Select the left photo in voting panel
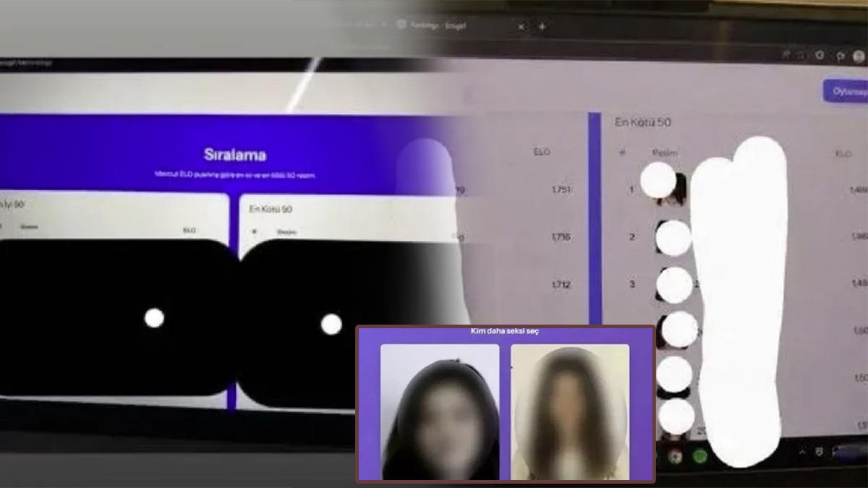Screen dimensions: 868x488 click(x=440, y=411)
